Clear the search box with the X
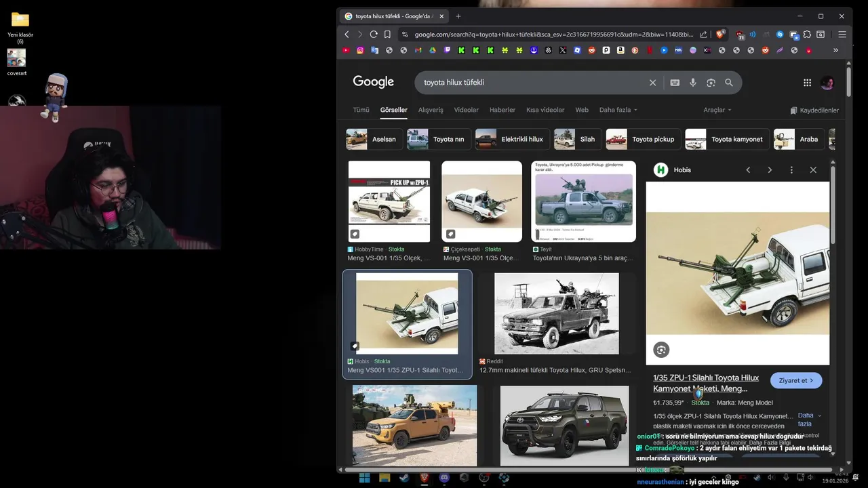Screen dimensions: 868x488 pyautogui.click(x=653, y=83)
